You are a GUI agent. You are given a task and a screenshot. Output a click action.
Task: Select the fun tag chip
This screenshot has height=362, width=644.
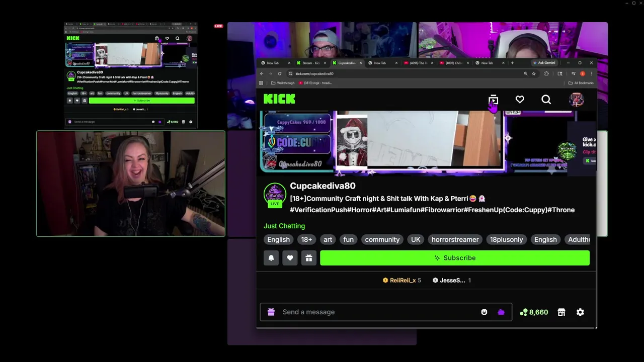tap(348, 240)
